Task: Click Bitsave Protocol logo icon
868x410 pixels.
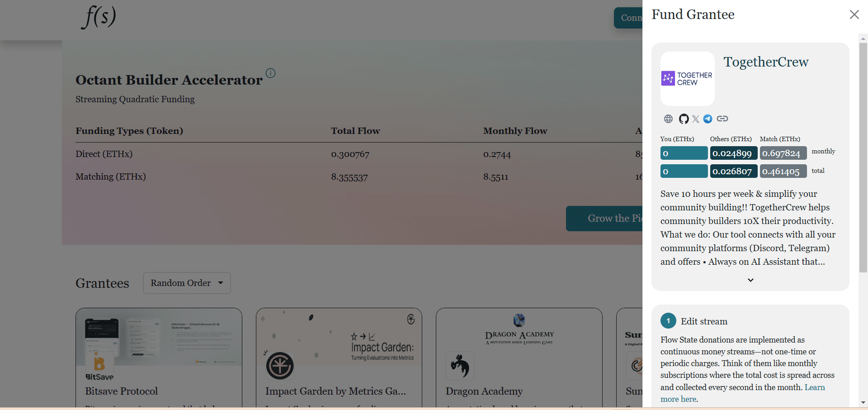Action: tap(99, 366)
